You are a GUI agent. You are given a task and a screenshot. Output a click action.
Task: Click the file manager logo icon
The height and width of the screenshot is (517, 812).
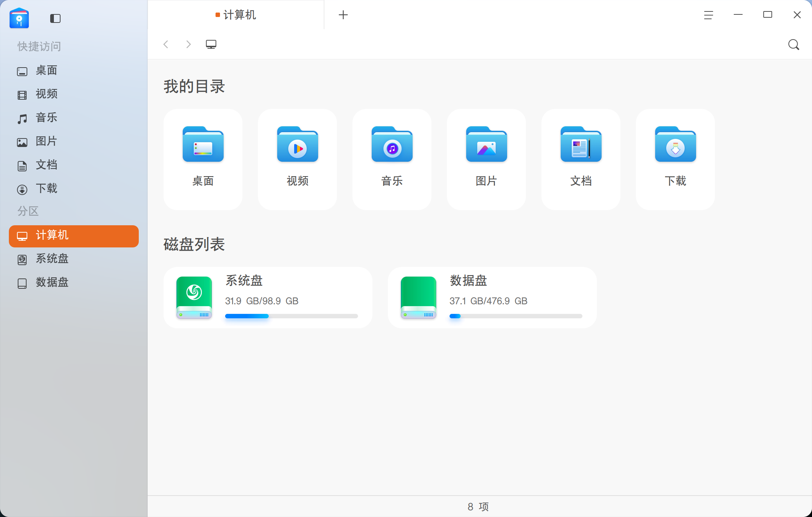19,18
